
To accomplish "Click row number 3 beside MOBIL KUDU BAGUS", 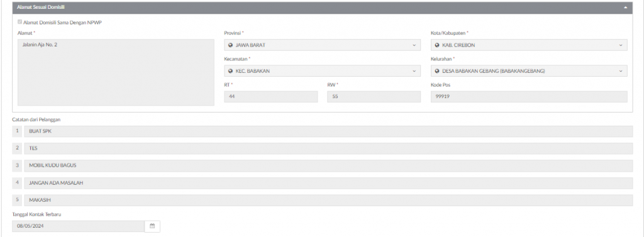I will point(17,165).
